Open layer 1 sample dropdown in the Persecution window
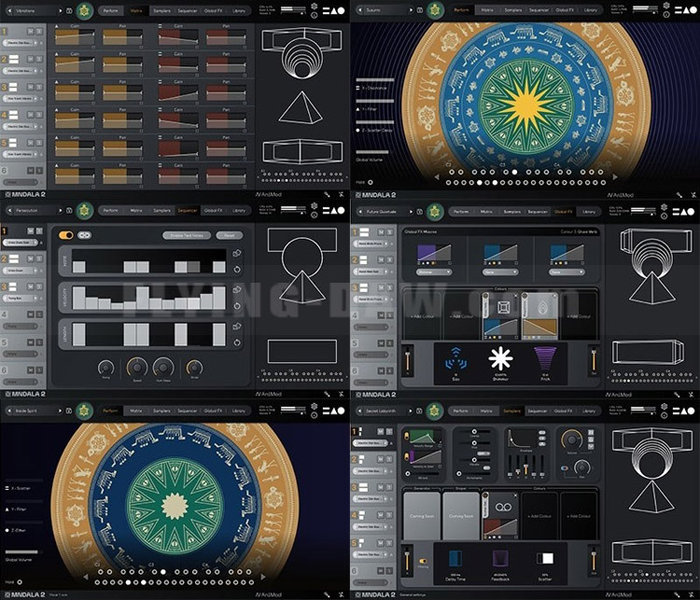The image size is (700, 600). click(x=21, y=243)
